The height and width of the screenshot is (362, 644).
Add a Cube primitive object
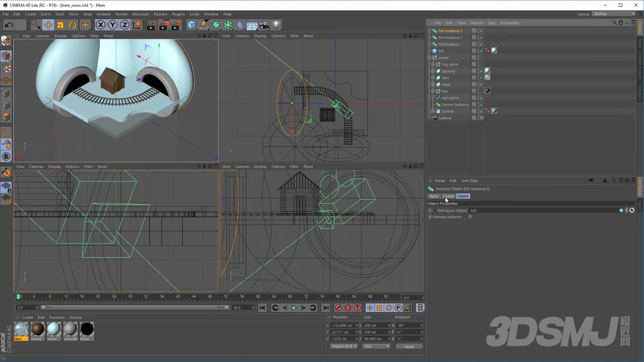tap(192, 25)
